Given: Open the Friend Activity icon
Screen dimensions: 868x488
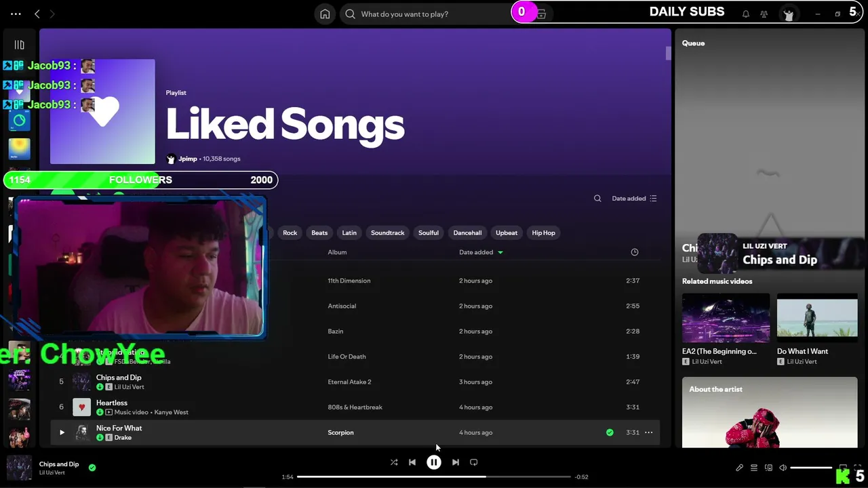Looking at the screenshot, I should [764, 14].
